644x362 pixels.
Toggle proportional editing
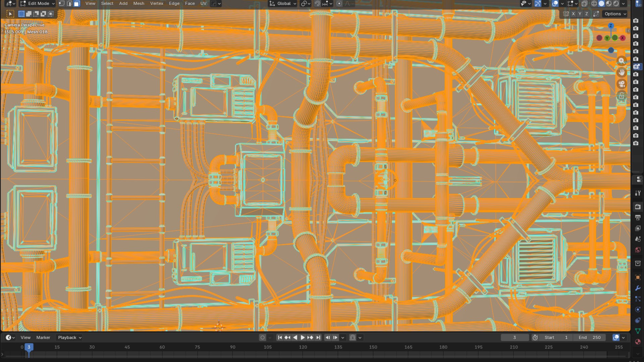pos(339,3)
